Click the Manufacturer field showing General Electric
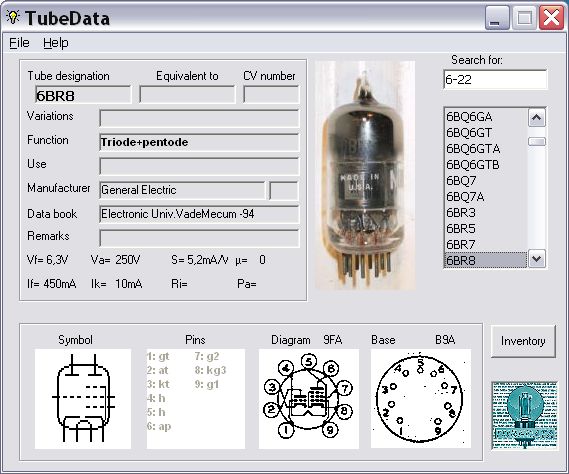The image size is (569, 474). click(182, 190)
